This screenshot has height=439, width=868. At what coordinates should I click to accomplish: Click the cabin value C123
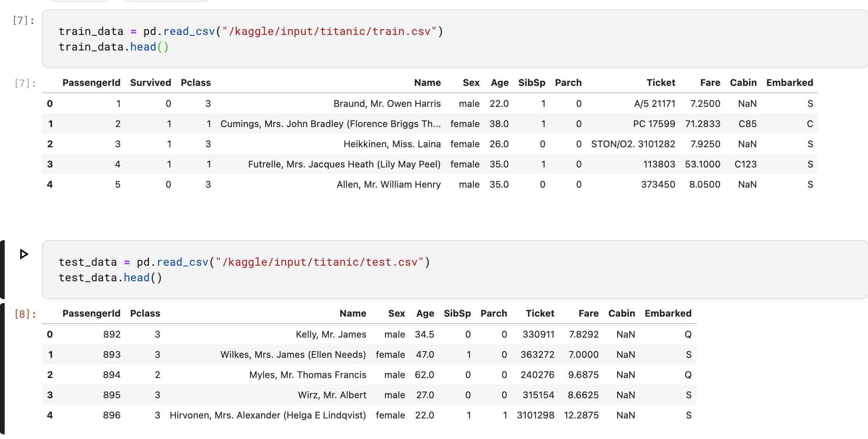[745, 164]
